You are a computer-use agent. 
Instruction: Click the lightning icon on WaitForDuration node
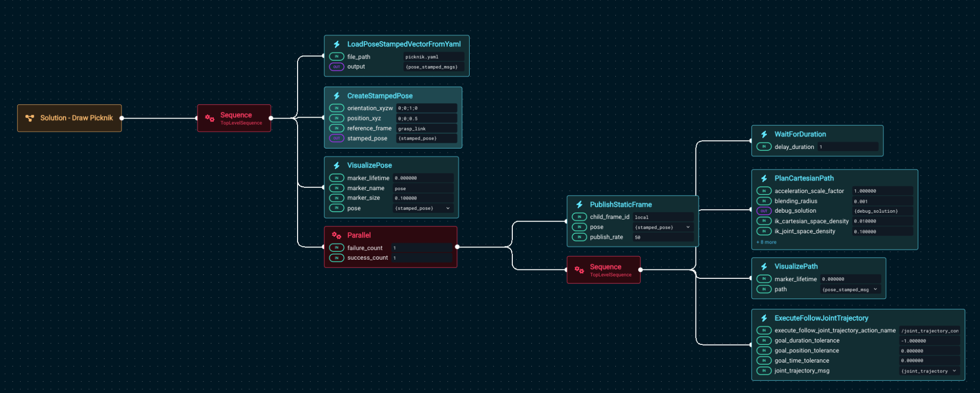coord(764,134)
